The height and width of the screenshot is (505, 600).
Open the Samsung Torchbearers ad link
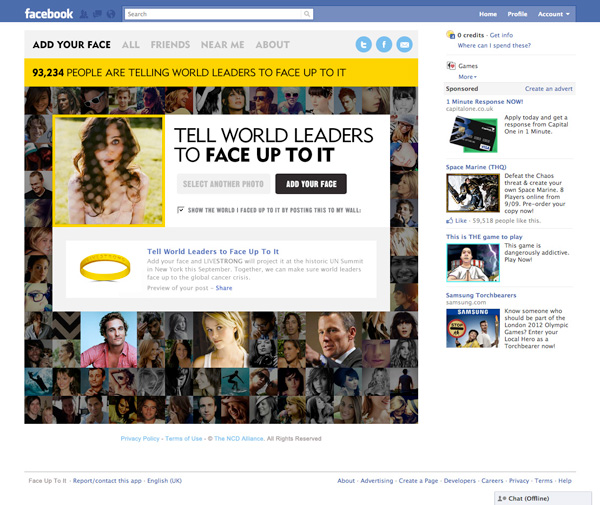(x=481, y=295)
